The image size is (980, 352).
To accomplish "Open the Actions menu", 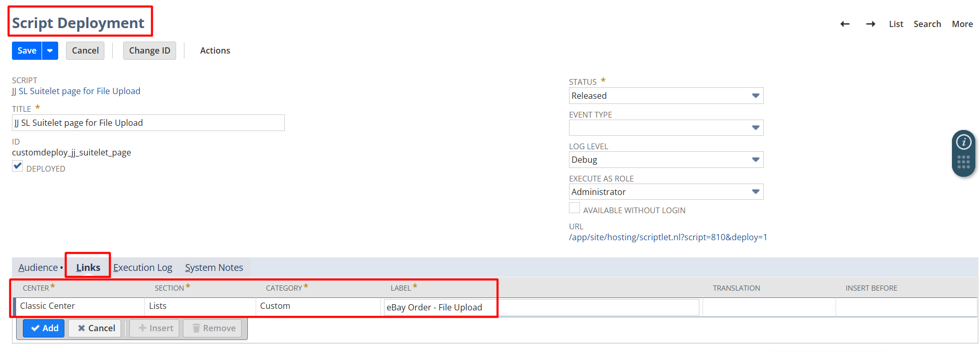I will coord(215,50).
